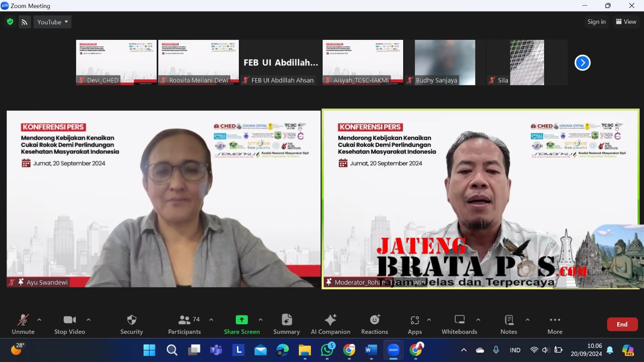This screenshot has height=362, width=644.
Task: Click the red End meeting button
Action: pos(622,324)
